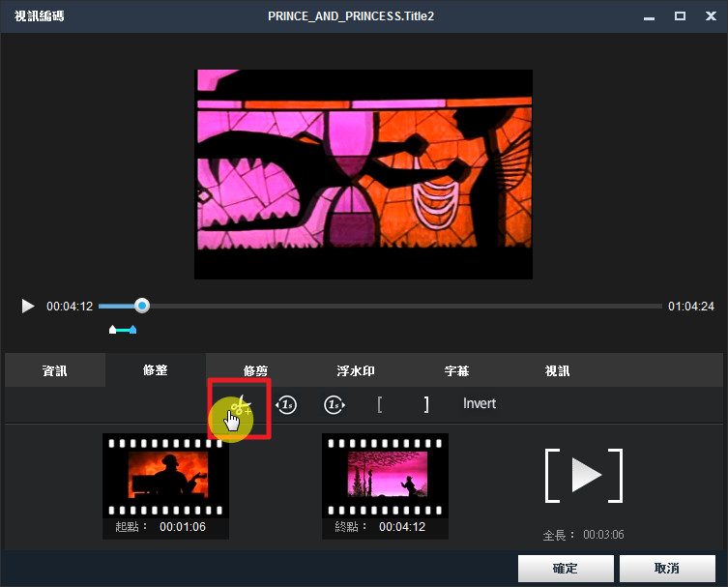Step forward one second icon
Image resolution: width=728 pixels, height=587 pixels.
click(x=334, y=404)
